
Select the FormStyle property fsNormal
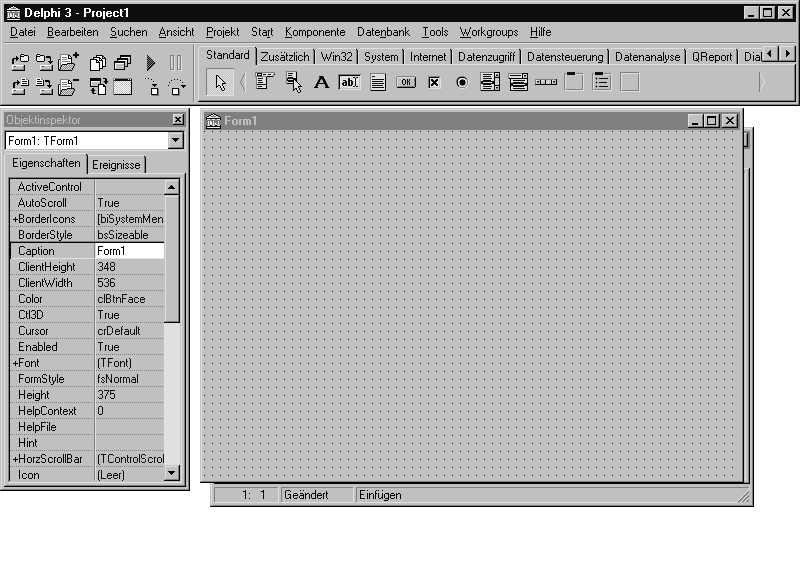click(87, 379)
